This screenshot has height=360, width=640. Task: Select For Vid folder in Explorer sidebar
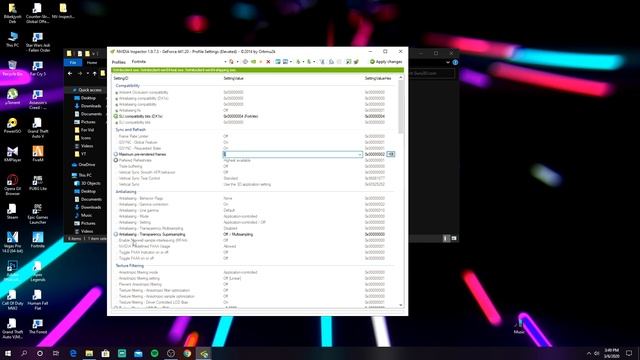coord(84,130)
